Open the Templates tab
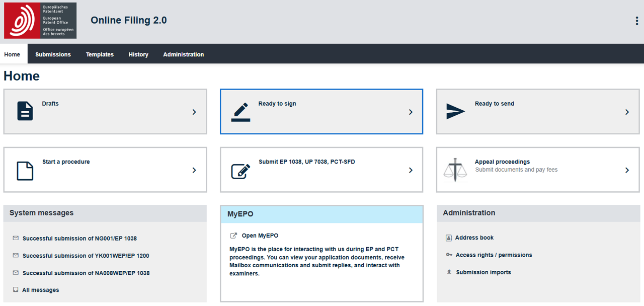Image resolution: width=644 pixels, height=306 pixels. pos(100,54)
